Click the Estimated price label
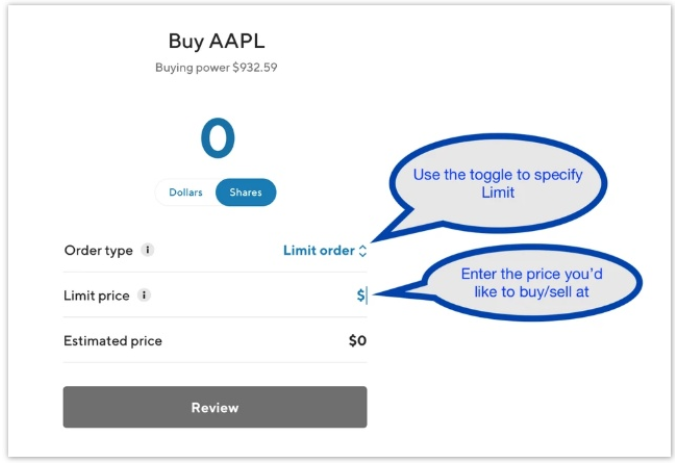 point(112,341)
